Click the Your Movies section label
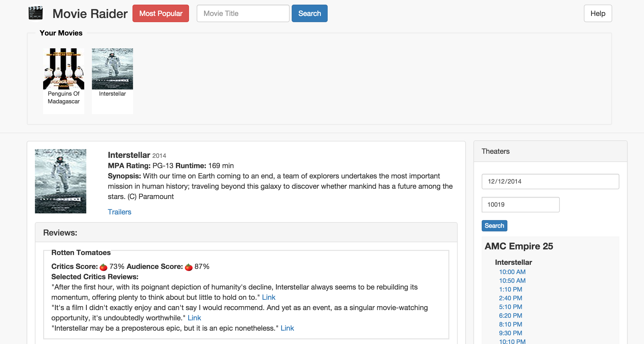 coord(61,33)
